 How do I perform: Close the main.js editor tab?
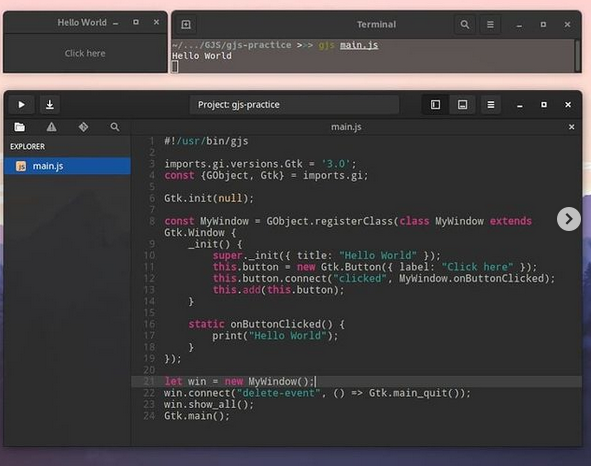coord(571,127)
